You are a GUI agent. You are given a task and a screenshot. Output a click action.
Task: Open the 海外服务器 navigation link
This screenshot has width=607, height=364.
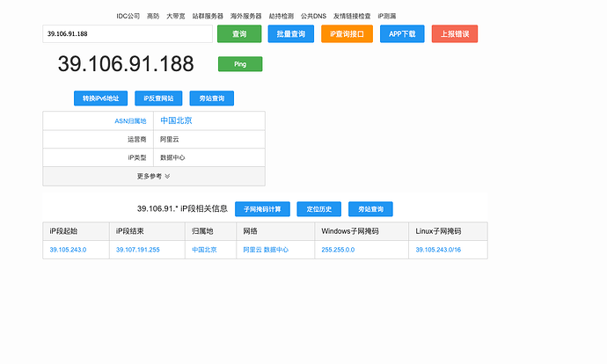point(246,16)
